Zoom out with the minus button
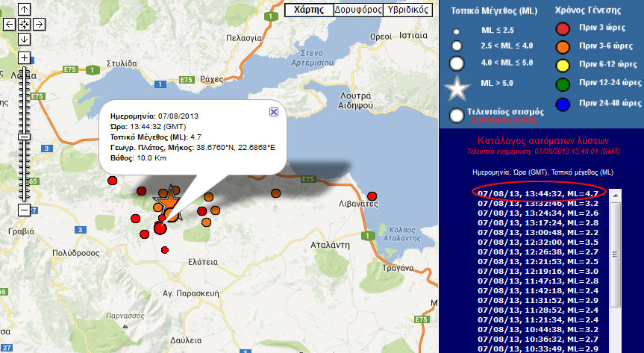This screenshot has width=644, height=353. pos(24,210)
